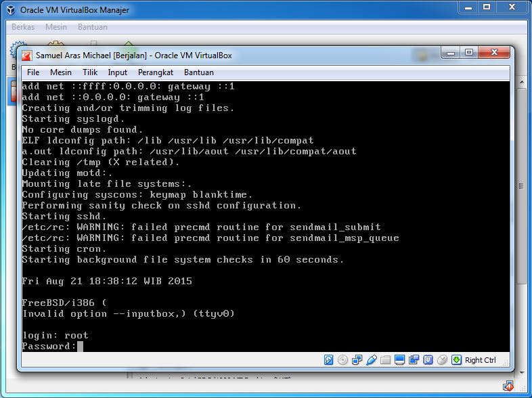Click 'Starting background file system checks' line
This screenshot has width=532, height=398.
click(x=183, y=259)
